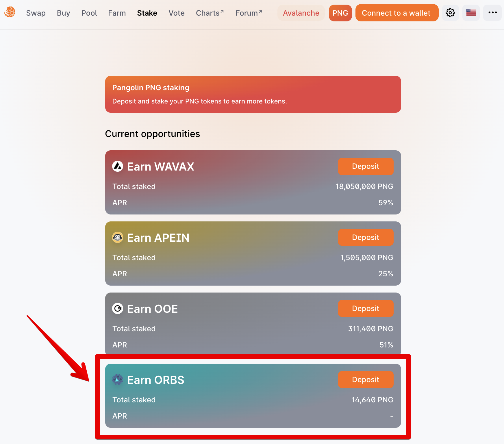Open the PNG token balance button
Screen dimensions: 504x444
340,13
